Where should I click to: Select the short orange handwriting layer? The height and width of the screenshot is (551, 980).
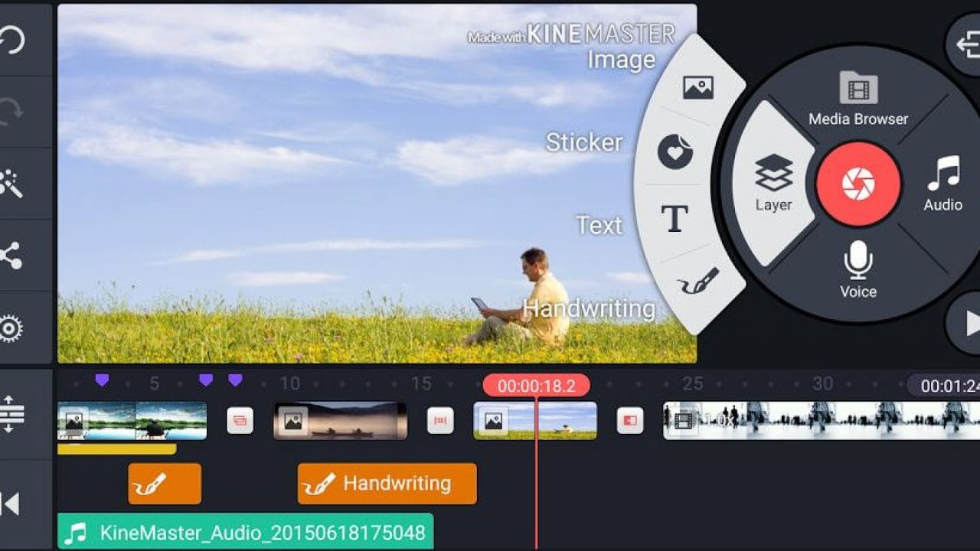point(165,484)
